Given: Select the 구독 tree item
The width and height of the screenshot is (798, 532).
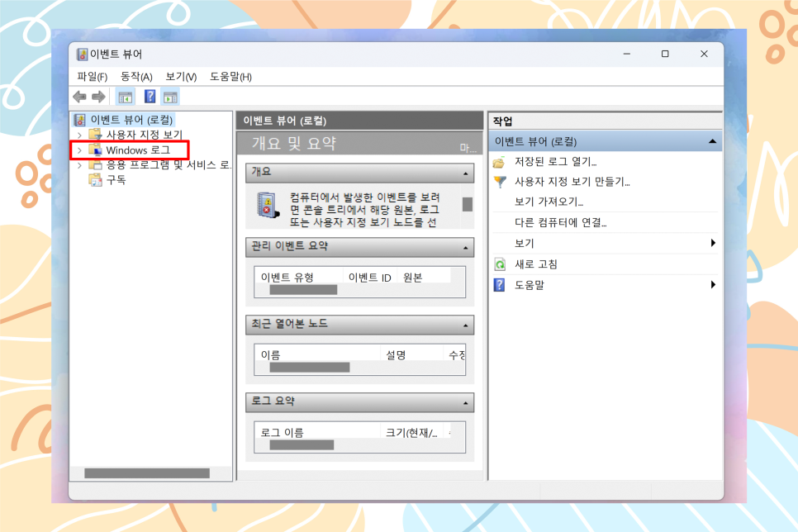Looking at the screenshot, I should click(x=116, y=180).
